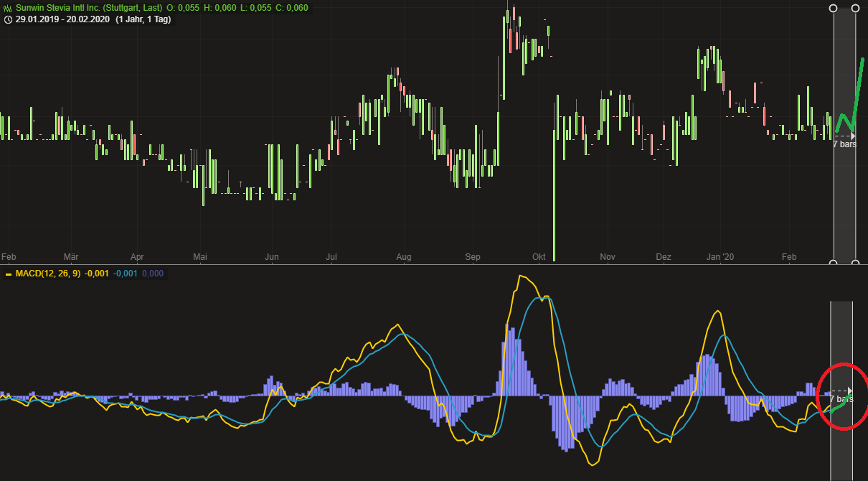Click the yellow MACD value -0,001
Image resolution: width=868 pixels, height=481 pixels.
(97, 274)
